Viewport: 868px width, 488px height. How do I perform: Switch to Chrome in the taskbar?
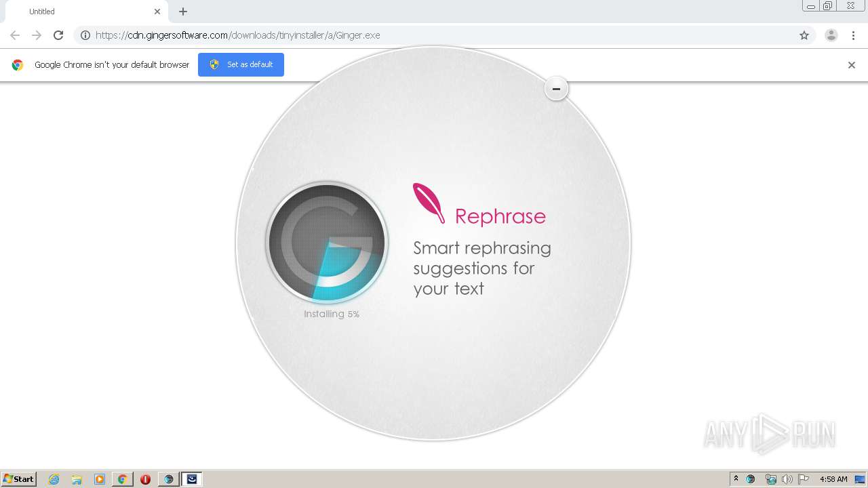point(123,479)
